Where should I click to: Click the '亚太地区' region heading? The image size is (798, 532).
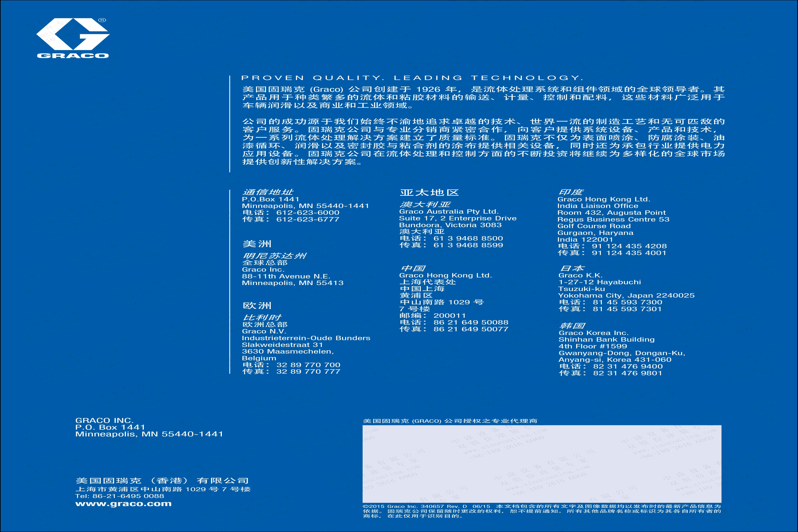point(429,192)
